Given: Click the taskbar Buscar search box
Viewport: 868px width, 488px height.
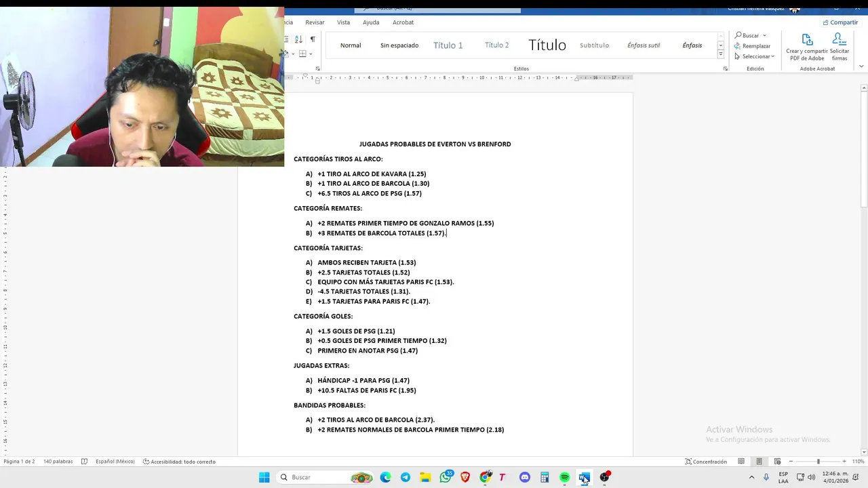Looking at the screenshot, I should pos(325,477).
